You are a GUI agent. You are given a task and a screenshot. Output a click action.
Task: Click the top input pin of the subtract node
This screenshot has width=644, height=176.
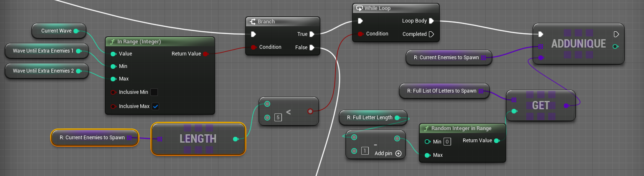(354, 137)
